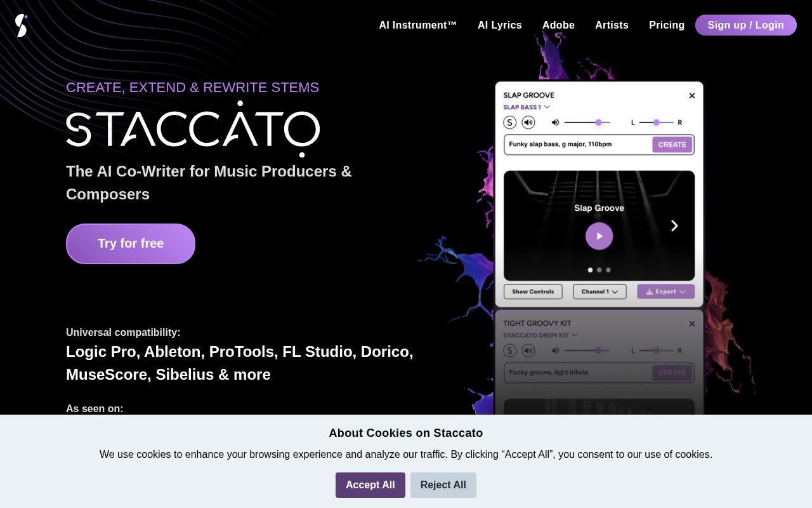Open the Slap Bass 1 preset dropdown
Viewport: 812px width, 508px height.
point(525,107)
